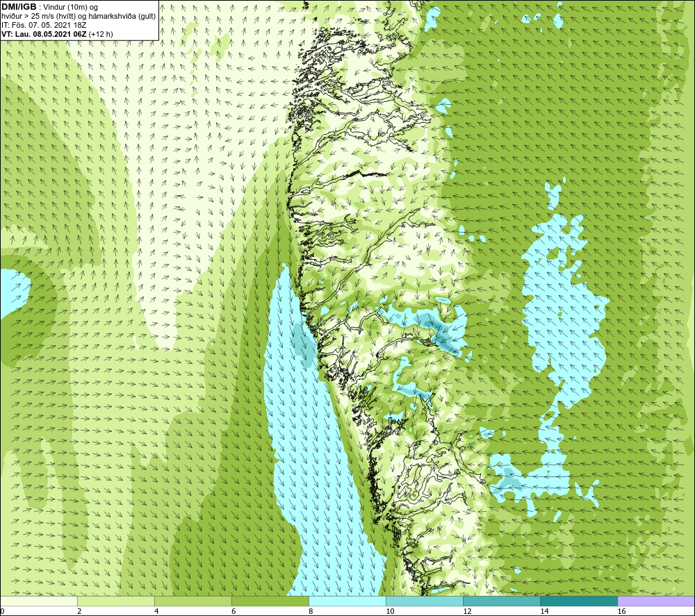Click the legend label '16'
695x616 pixels.
click(621, 611)
